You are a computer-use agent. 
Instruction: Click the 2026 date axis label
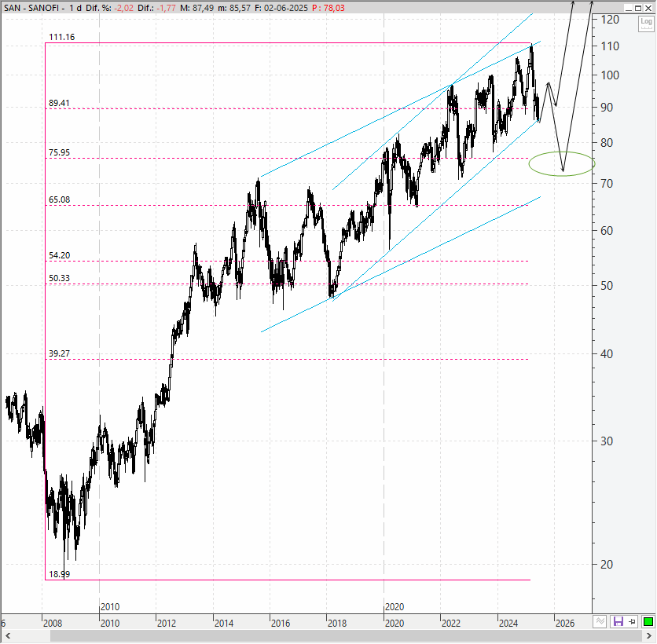(x=565, y=624)
